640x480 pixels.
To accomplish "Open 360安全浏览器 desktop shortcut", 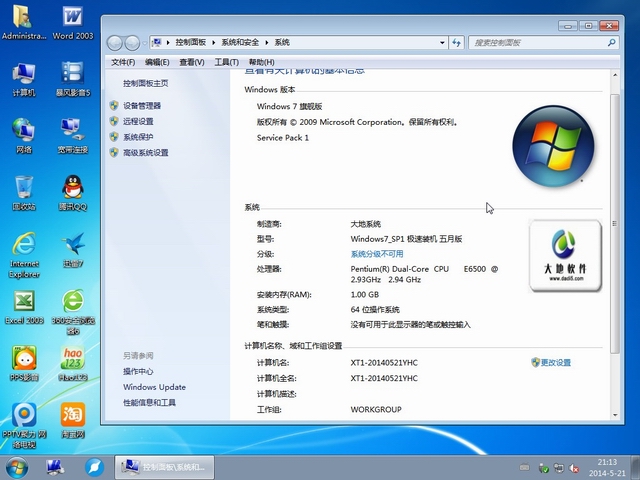I will click(x=73, y=312).
